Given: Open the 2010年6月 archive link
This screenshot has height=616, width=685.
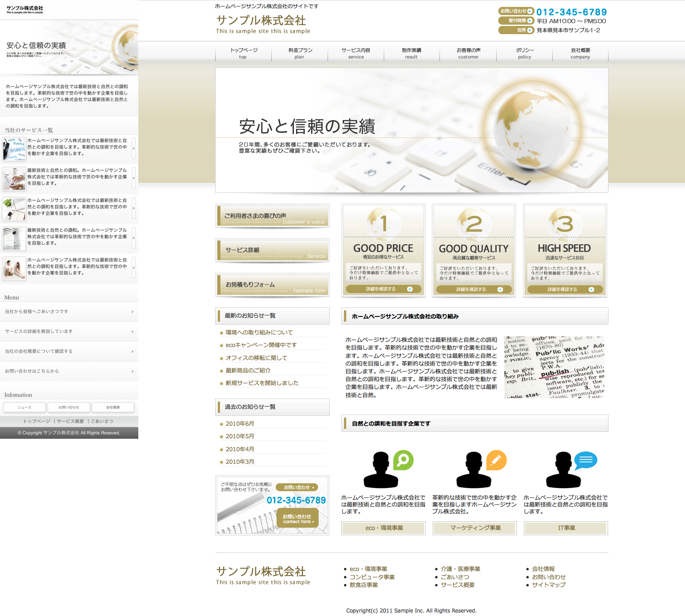Looking at the screenshot, I should pos(240,424).
